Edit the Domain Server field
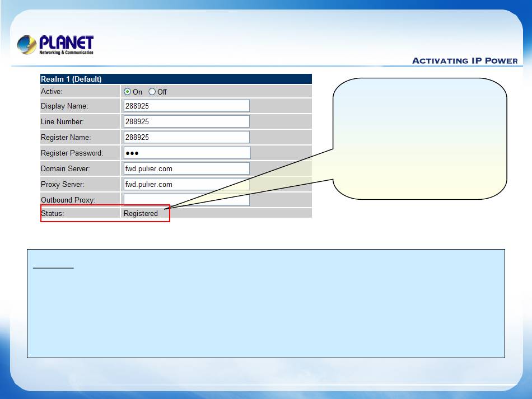This screenshot has height=399, width=532. [185, 168]
